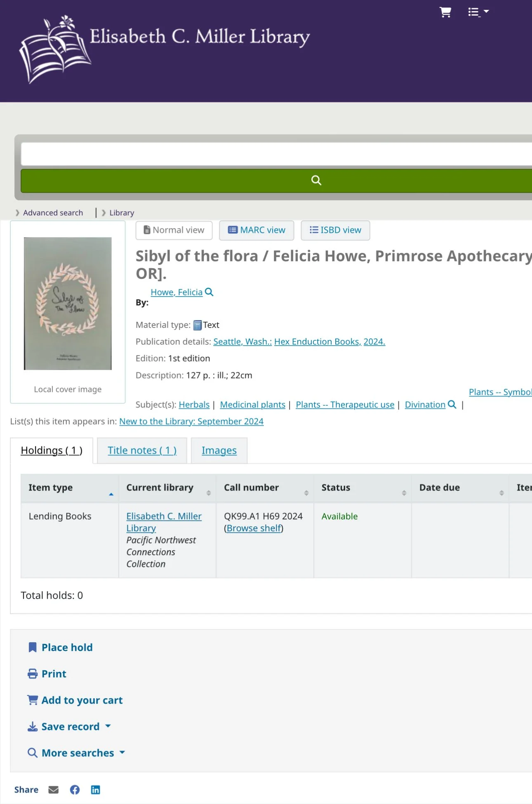Share record by email envelope icon
This screenshot has width=532, height=804.
pyautogui.click(x=54, y=790)
